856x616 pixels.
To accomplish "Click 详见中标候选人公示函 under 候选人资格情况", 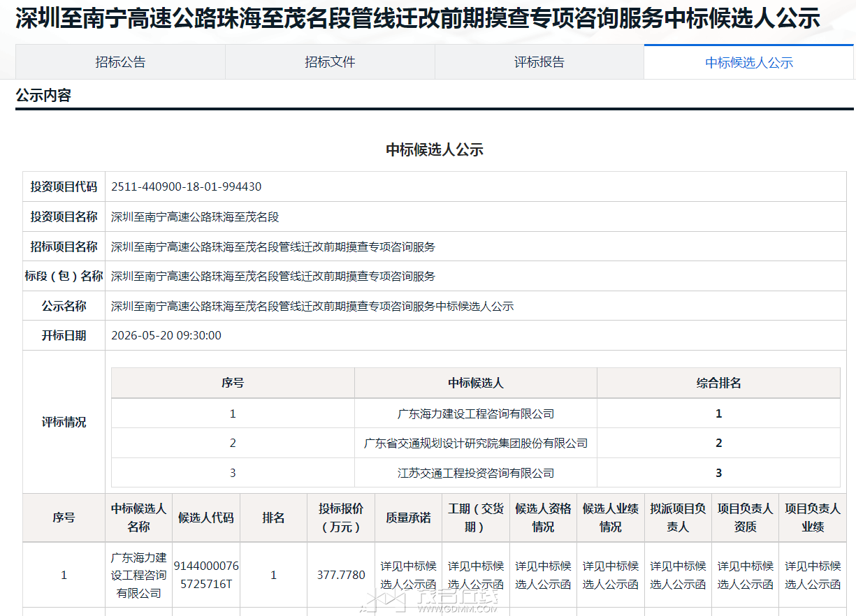I will pos(543,575).
